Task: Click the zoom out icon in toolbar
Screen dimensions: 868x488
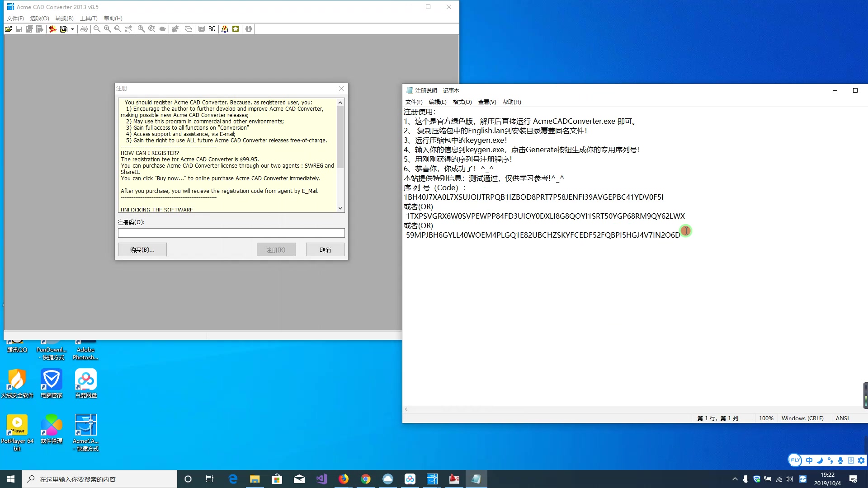Action: click(97, 28)
